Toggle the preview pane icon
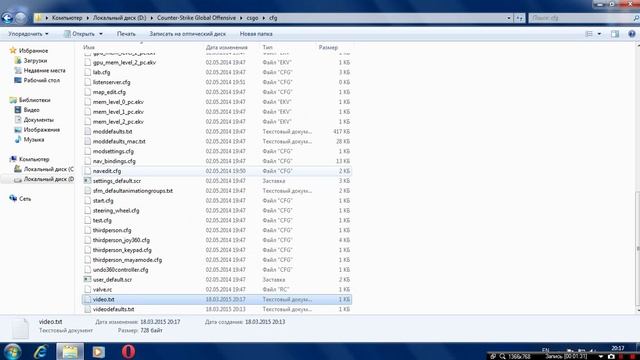 (x=615, y=34)
